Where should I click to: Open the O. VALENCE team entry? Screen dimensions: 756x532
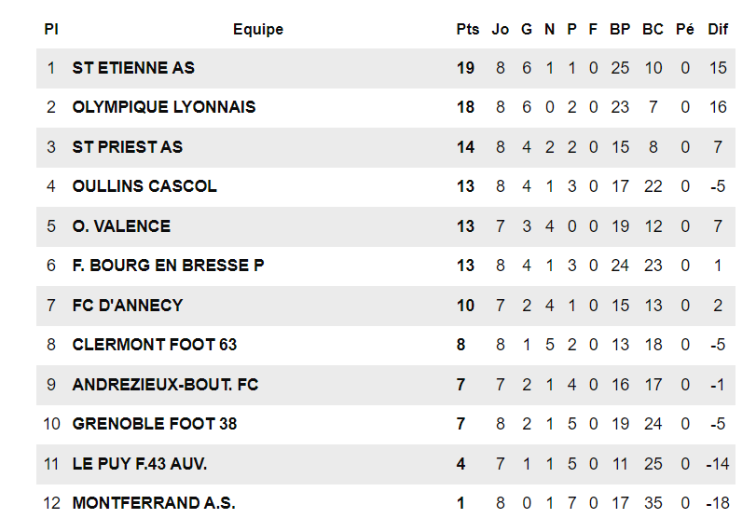click(121, 226)
